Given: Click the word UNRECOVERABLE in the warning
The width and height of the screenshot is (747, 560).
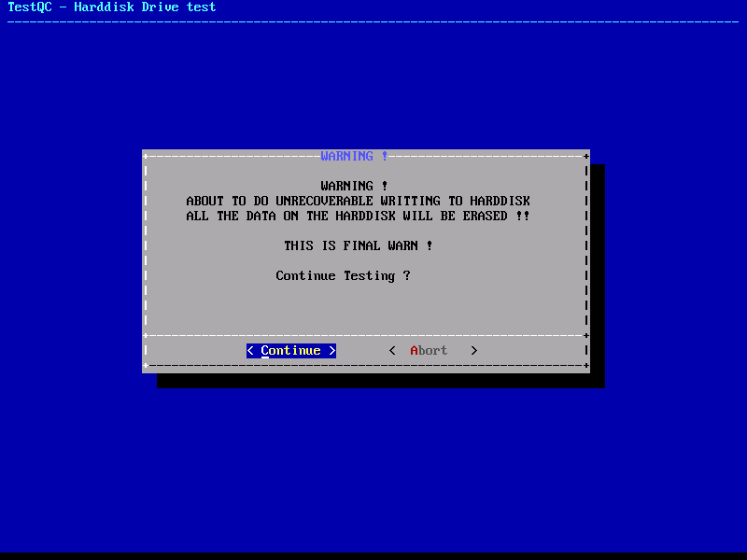Looking at the screenshot, I should coord(320,201).
